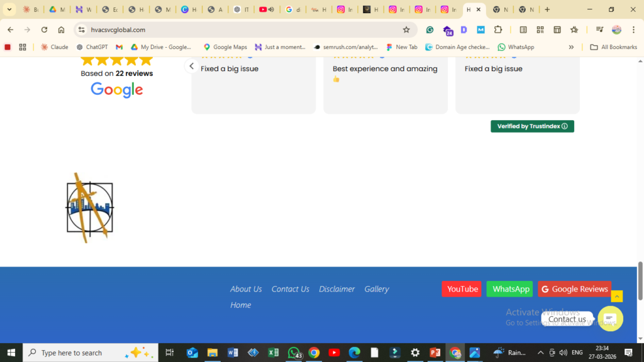
Task: Click the yellow scroll-to-top arrow button
Action: click(617, 296)
